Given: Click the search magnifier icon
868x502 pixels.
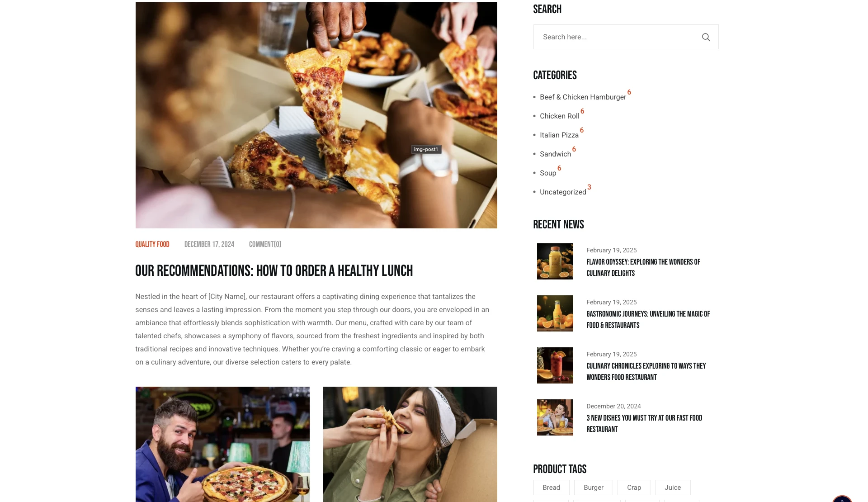Looking at the screenshot, I should 706,37.
